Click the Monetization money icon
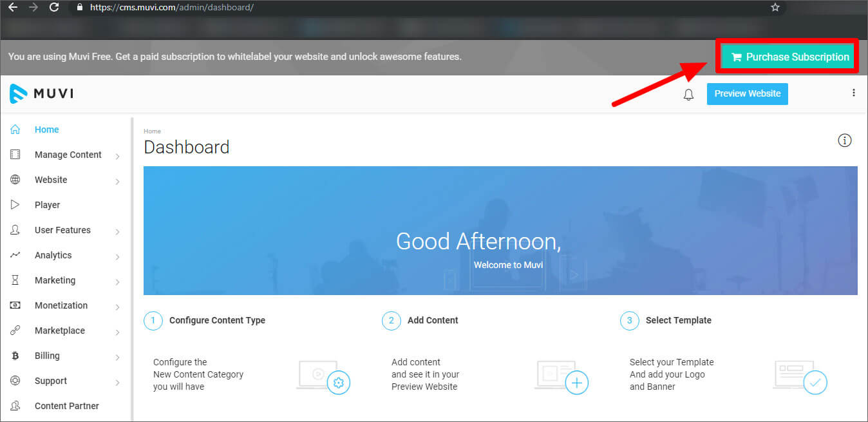Image resolution: width=868 pixels, height=422 pixels. [x=15, y=305]
